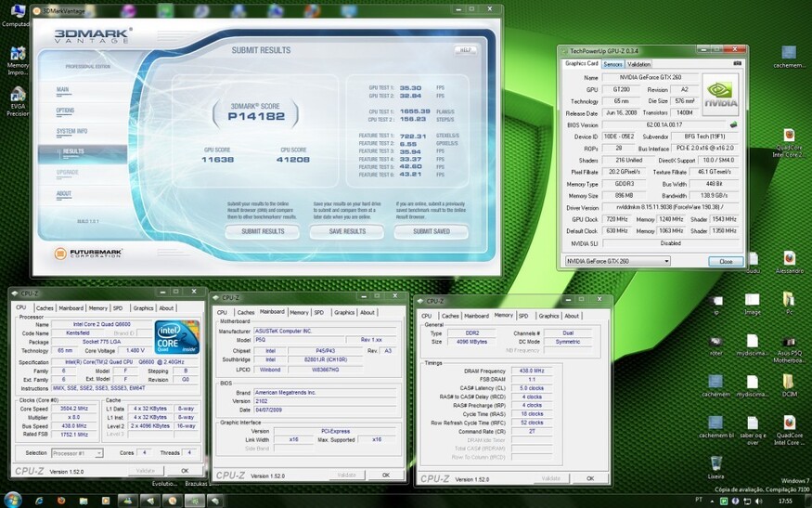Click the GPU-Z screenshot camera icon
This screenshot has height=508, width=812.
(738, 63)
